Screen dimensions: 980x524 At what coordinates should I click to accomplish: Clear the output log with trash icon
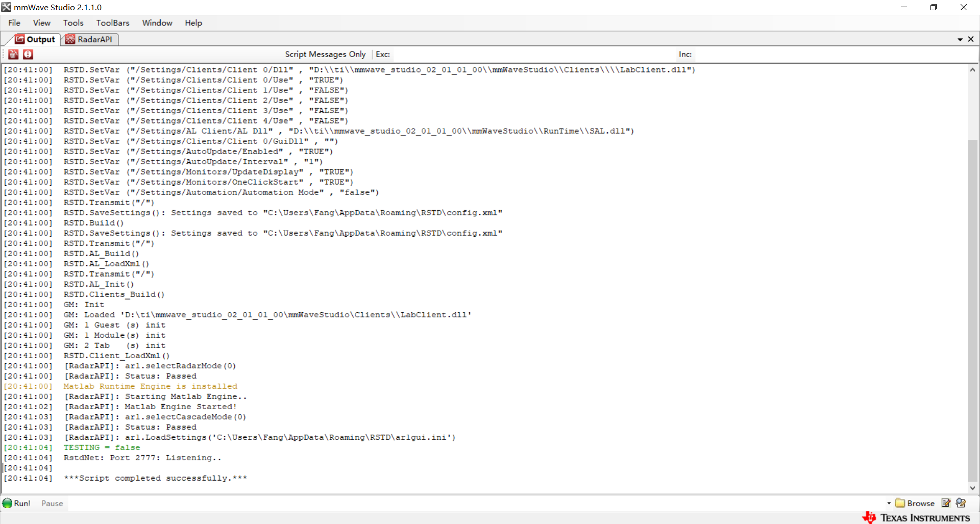(x=14, y=54)
